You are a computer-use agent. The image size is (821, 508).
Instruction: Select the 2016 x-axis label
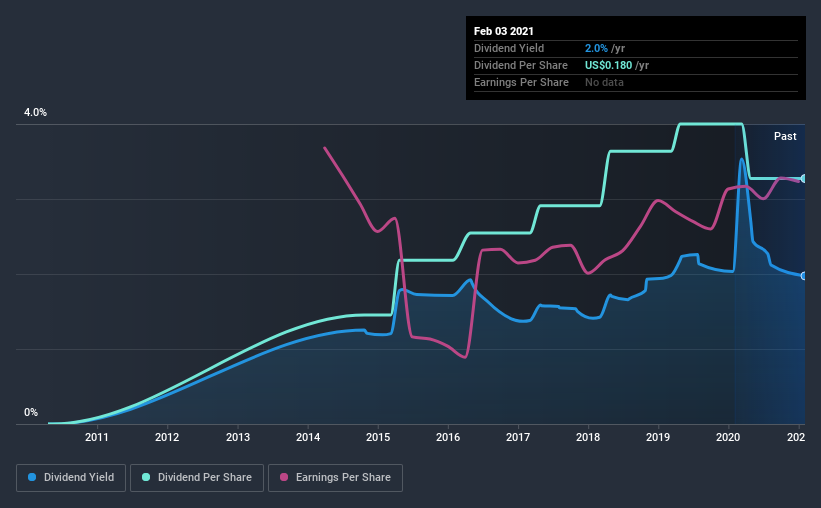point(448,437)
